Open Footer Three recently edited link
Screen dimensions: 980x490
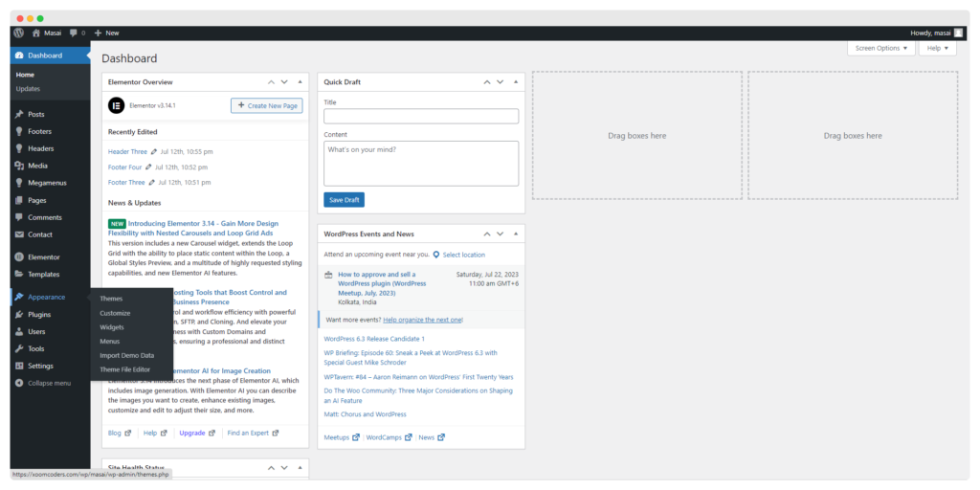tap(126, 183)
